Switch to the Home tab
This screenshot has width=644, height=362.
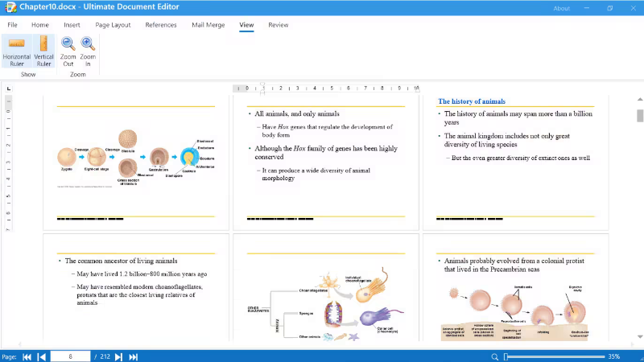[x=40, y=25]
